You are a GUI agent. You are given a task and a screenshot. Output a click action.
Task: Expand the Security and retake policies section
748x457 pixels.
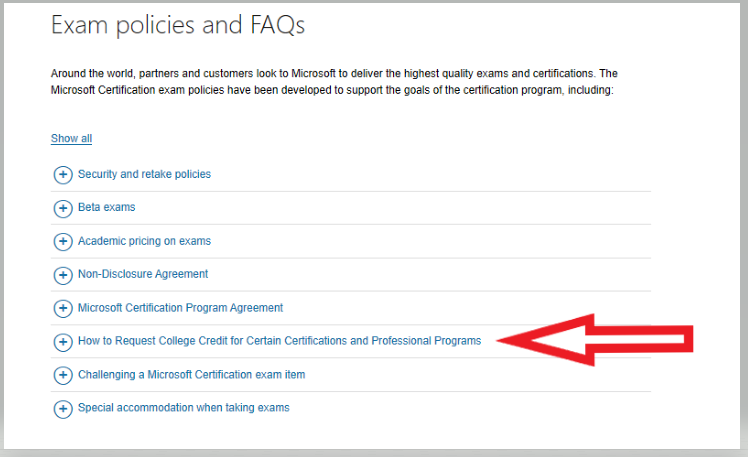tap(145, 174)
